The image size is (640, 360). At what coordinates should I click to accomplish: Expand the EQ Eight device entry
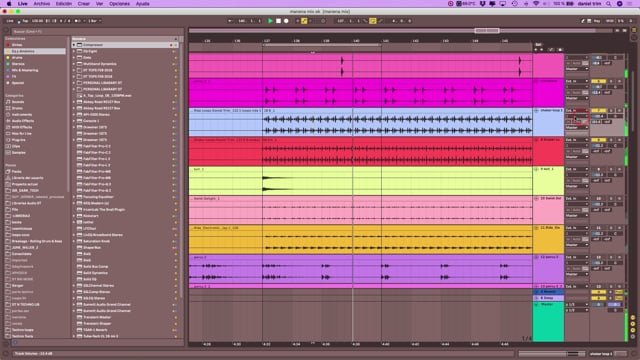tap(74, 51)
